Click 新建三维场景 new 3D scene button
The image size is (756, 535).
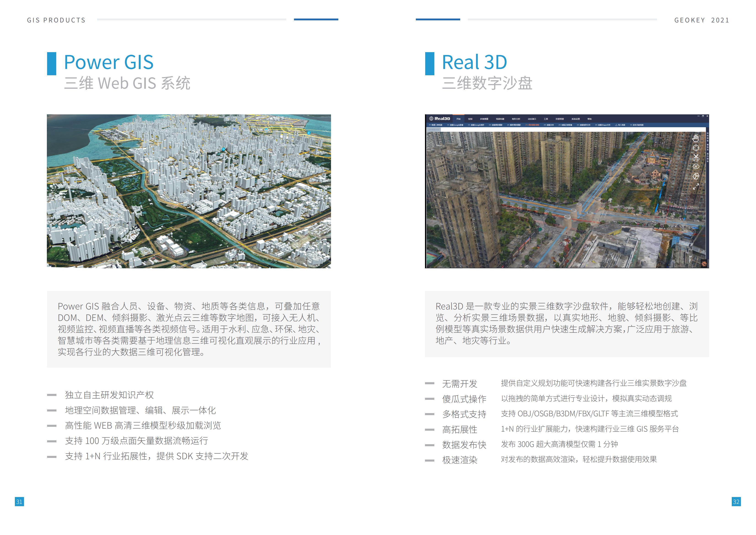[x=436, y=125]
